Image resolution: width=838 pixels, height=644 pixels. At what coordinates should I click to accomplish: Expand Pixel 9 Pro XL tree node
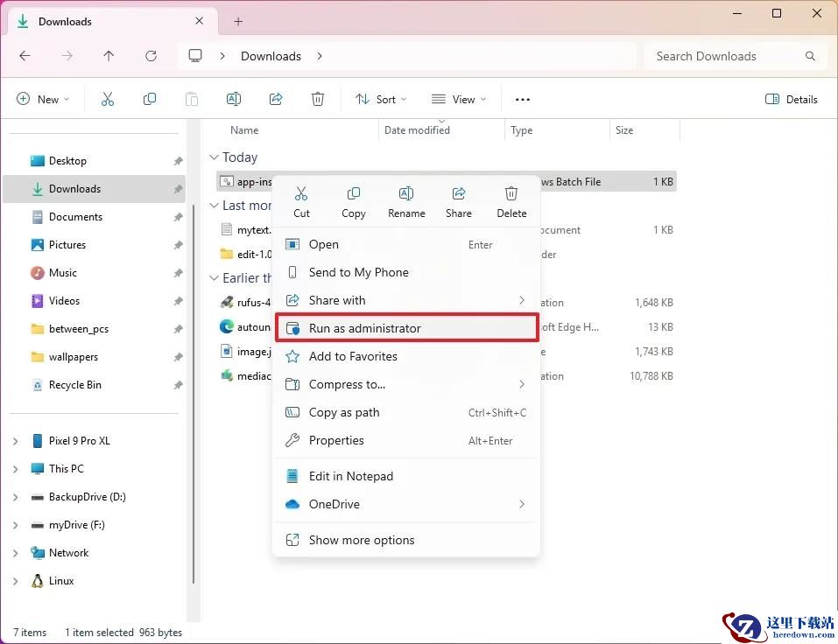(16, 441)
